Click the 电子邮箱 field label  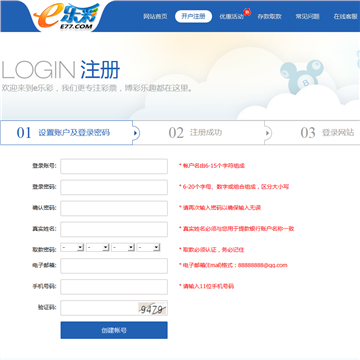click(44, 265)
